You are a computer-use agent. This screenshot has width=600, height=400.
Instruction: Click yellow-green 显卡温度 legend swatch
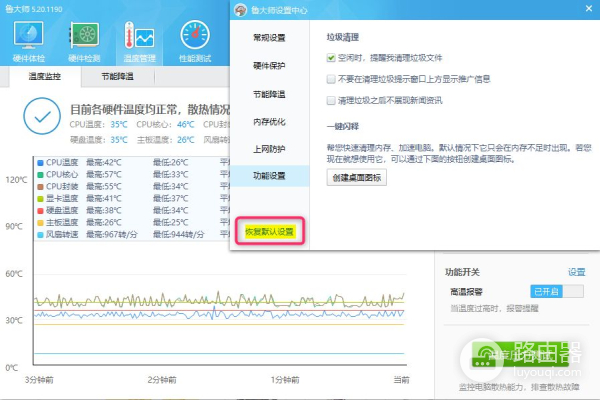(40, 199)
